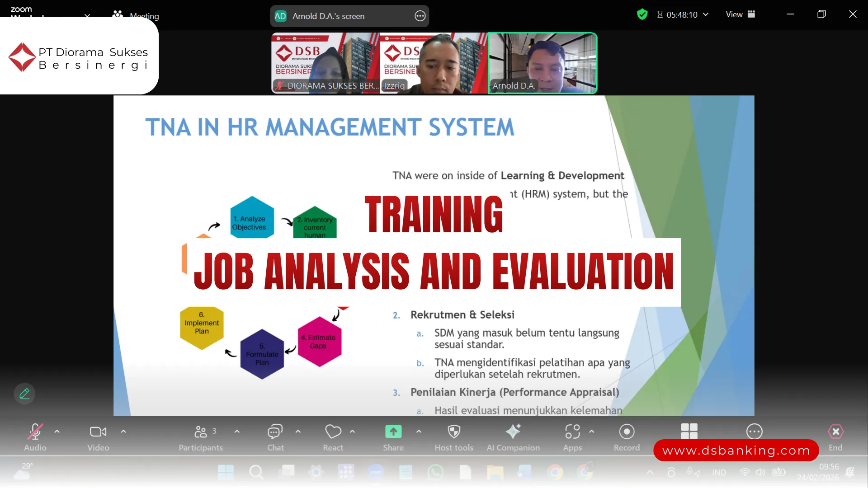Expand the Share options chevron
The height and width of the screenshot is (488, 868).
[419, 432]
